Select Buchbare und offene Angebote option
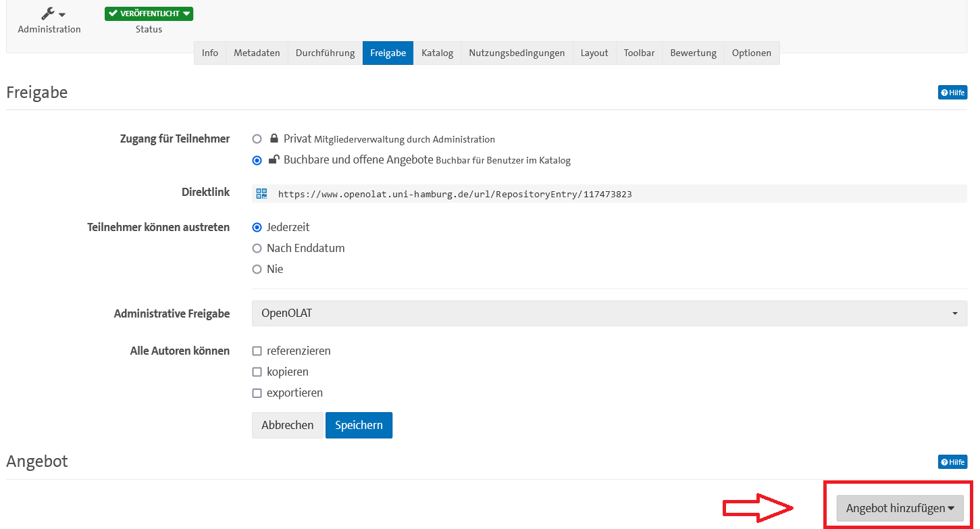Viewport: 980px width, 529px height. point(257,160)
